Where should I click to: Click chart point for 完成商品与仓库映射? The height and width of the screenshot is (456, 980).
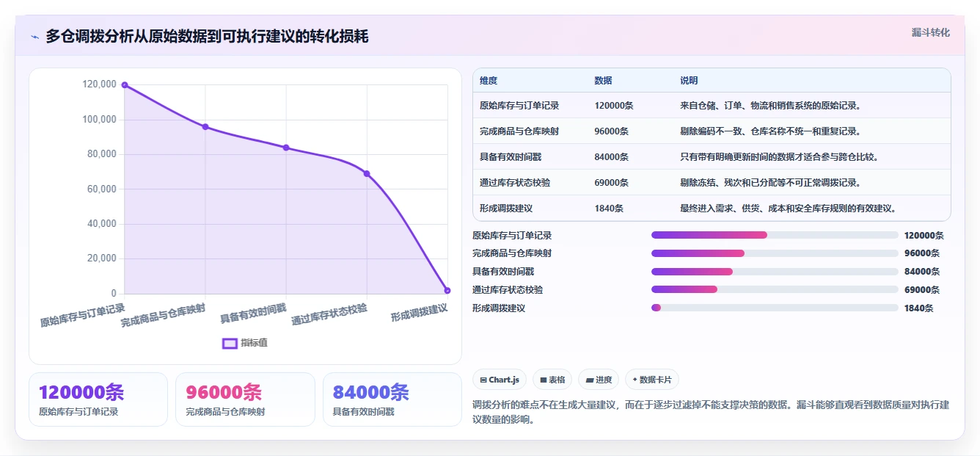tap(205, 126)
